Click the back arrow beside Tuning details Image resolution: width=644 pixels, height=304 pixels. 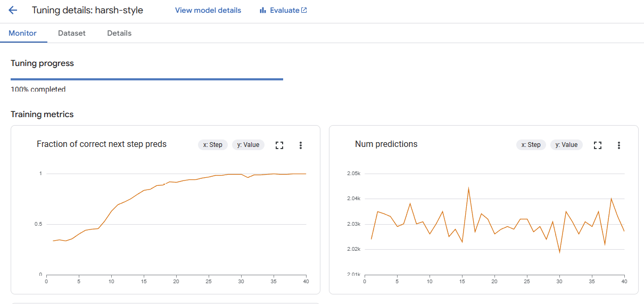point(13,11)
